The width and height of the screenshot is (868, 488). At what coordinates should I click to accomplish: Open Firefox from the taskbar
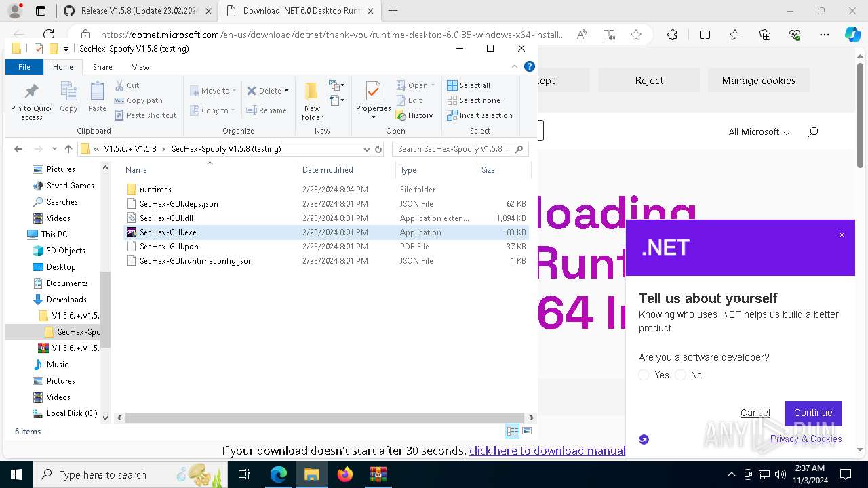(345, 474)
